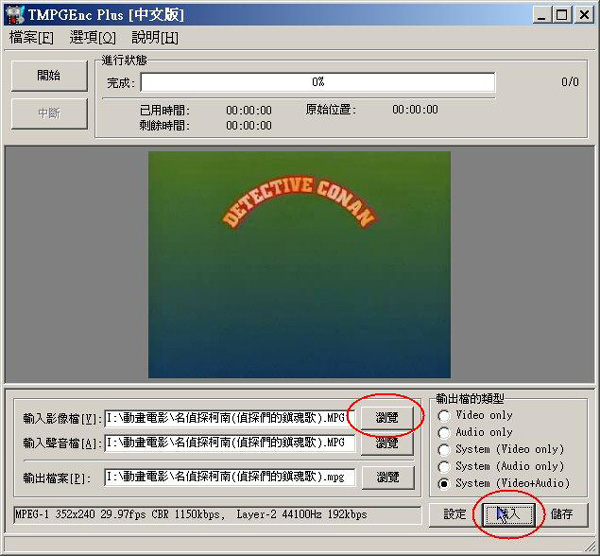Select System (Video+Audio) output type

click(504, 484)
